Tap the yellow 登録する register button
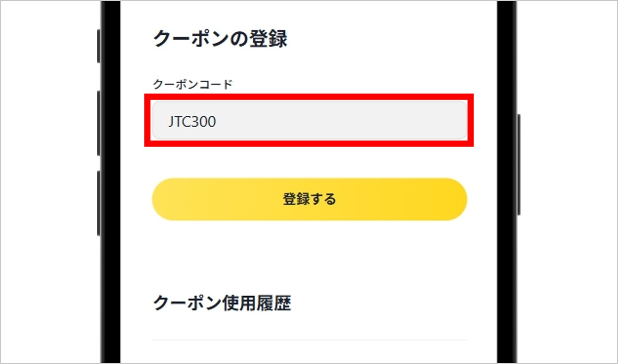This screenshot has width=618, height=364. tap(310, 199)
